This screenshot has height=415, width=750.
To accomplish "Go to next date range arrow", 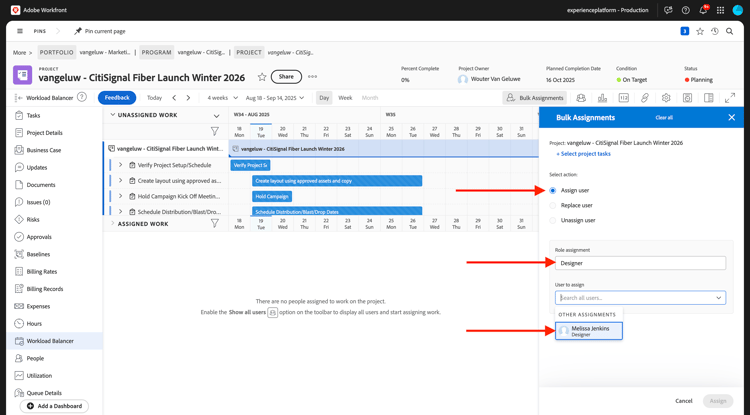I will [x=188, y=98].
